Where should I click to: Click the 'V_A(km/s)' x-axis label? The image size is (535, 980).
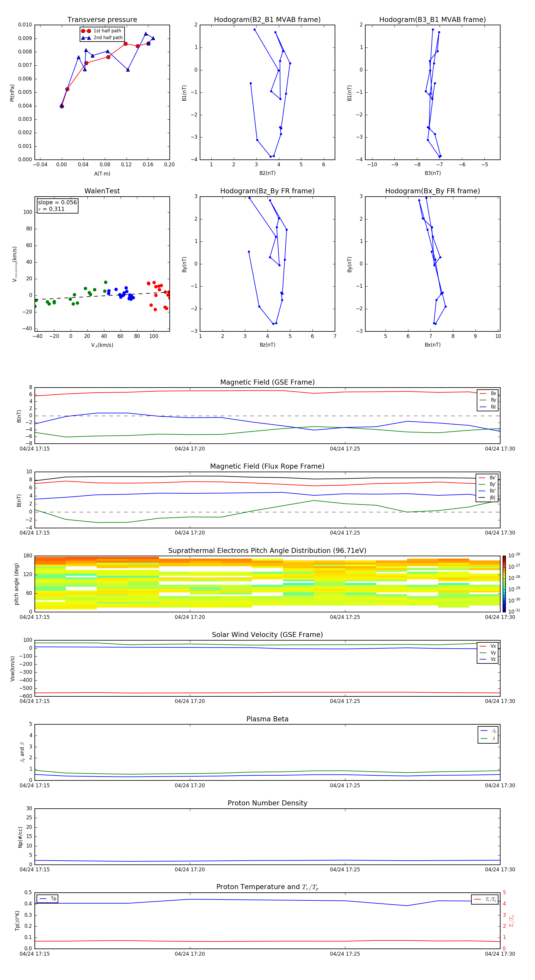[102, 345]
